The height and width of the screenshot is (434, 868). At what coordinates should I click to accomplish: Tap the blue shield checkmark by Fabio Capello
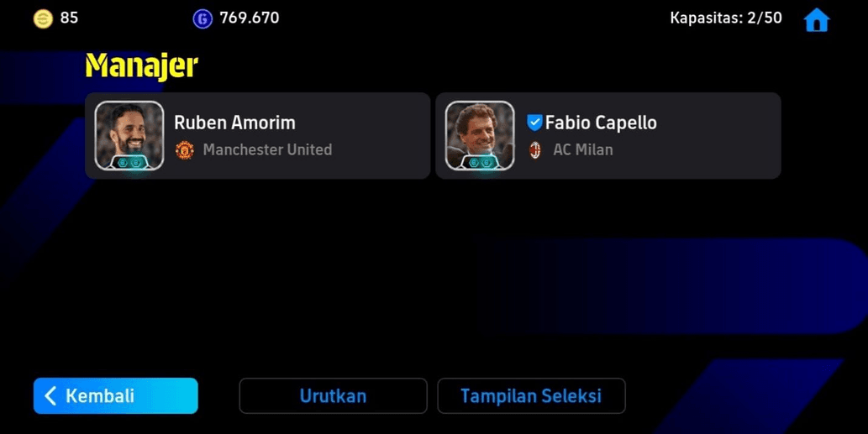(x=534, y=123)
